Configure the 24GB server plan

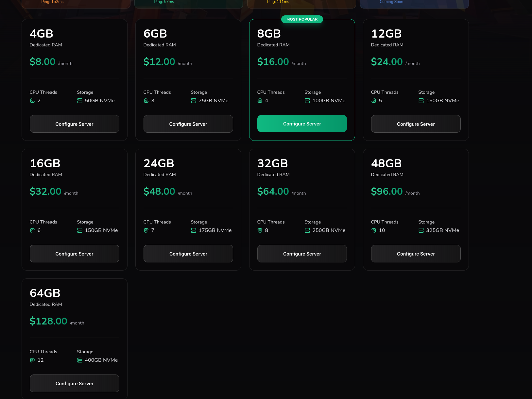click(188, 254)
